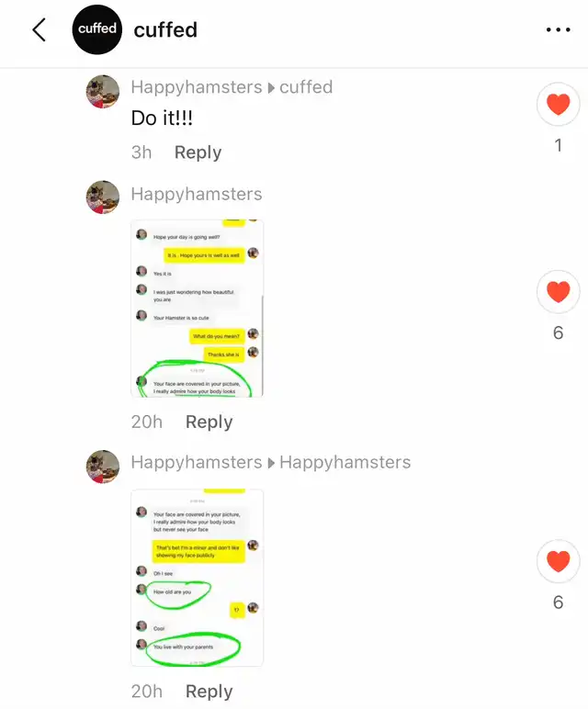This screenshot has width=588, height=709.
Task: Reply to the bottom screenshot comment
Action: tap(209, 692)
